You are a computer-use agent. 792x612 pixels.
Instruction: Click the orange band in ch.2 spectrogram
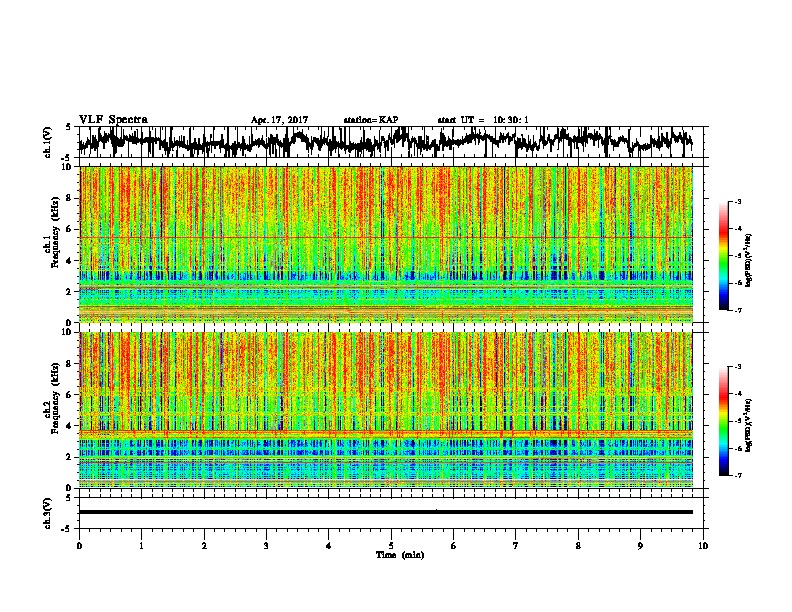[x=386, y=433]
